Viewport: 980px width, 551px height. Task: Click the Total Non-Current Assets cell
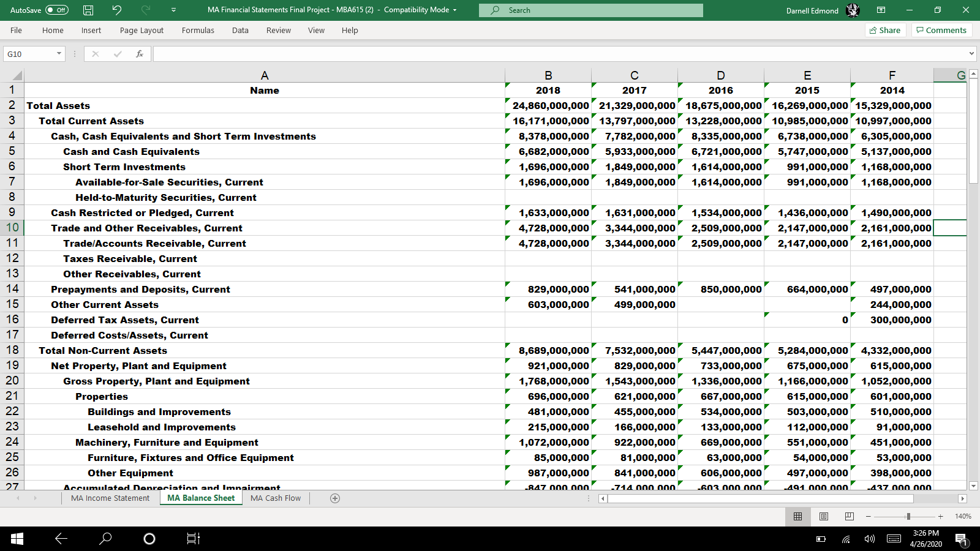(265, 350)
